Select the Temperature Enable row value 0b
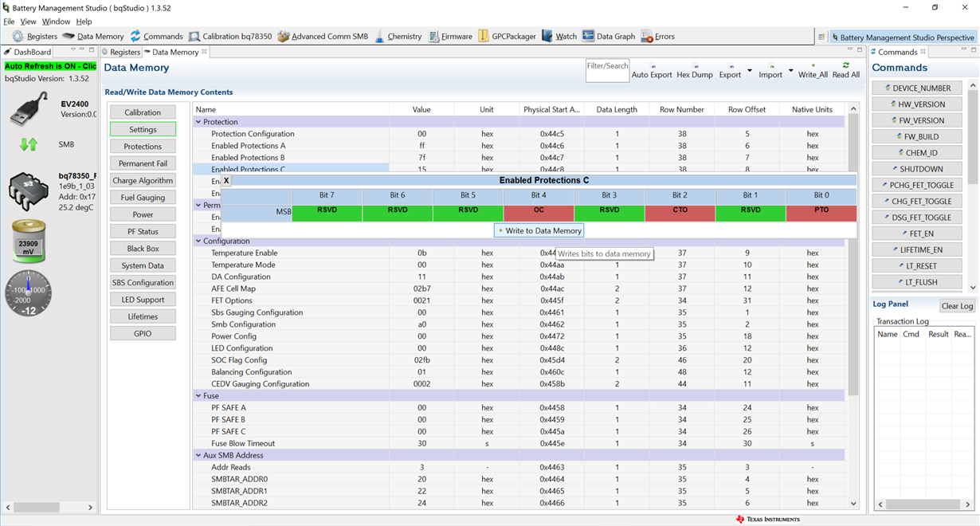This screenshot has width=980, height=526. (421, 253)
